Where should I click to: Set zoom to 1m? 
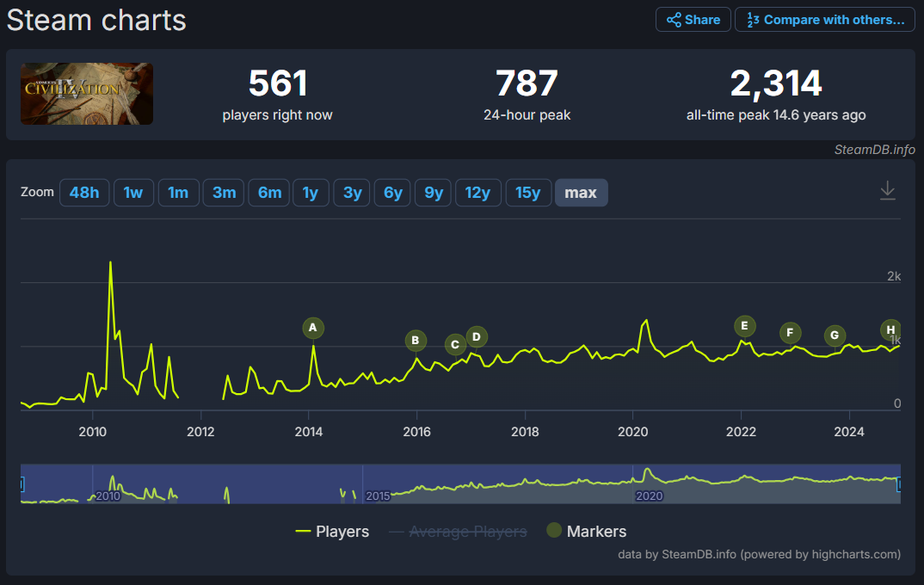[x=178, y=193]
